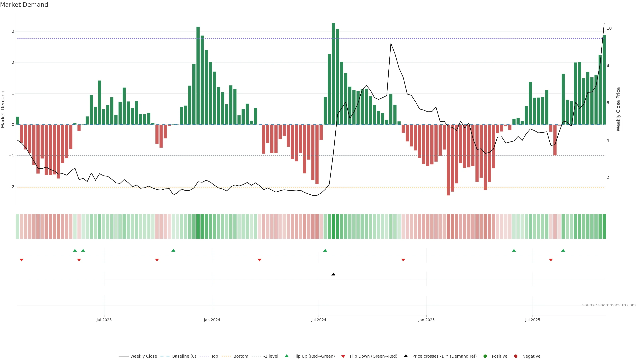
Task: Click the last green flip-up triangle marker
Action: tap(563, 250)
